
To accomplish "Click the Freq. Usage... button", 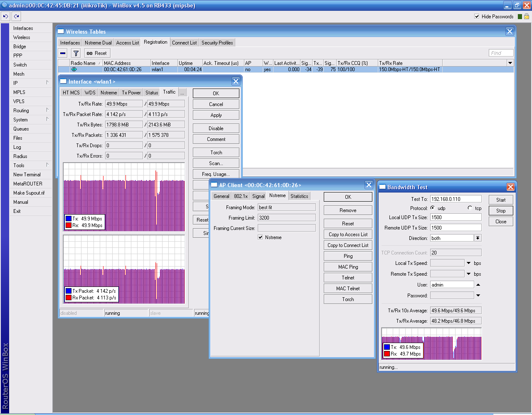I will (x=216, y=174).
